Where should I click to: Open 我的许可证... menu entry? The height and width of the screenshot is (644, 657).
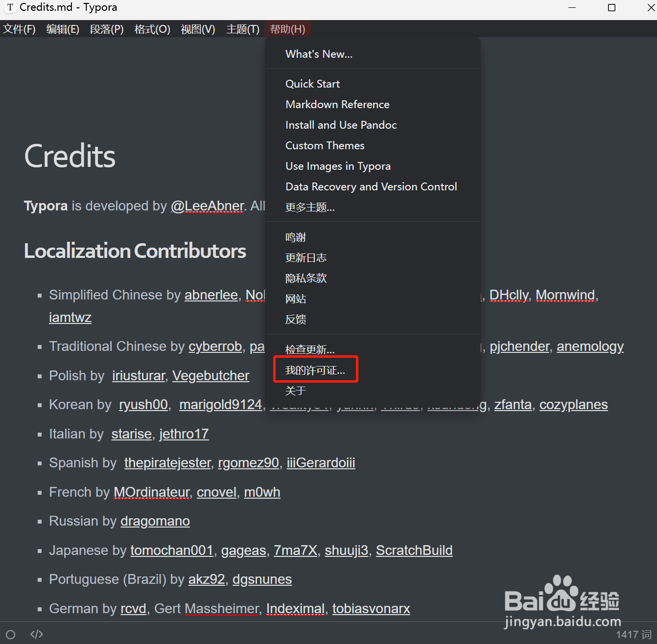[373, 370]
